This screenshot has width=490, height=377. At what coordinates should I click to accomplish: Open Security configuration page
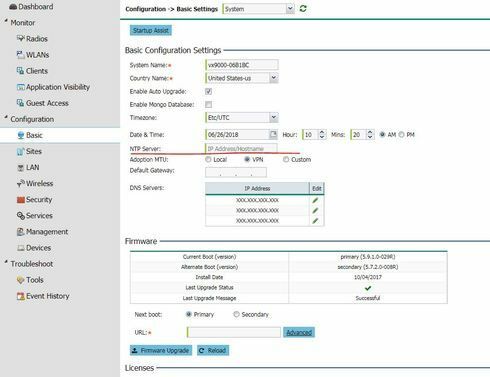pyautogui.click(x=39, y=200)
